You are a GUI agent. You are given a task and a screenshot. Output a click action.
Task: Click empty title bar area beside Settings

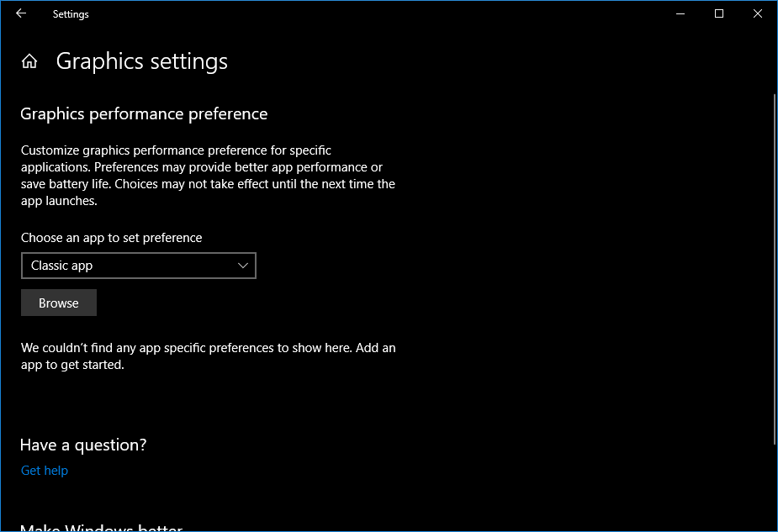(378, 13)
